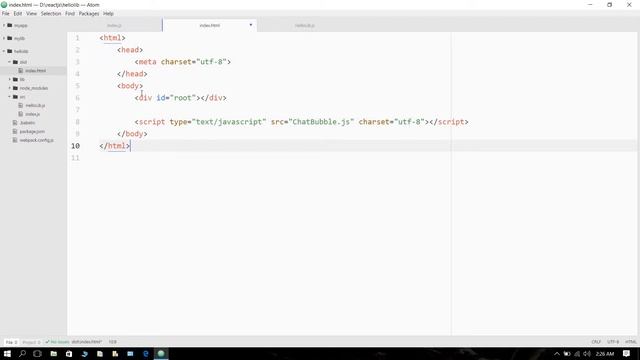The image size is (640, 360).
Task: Open the .babelrc file
Action: (27, 122)
